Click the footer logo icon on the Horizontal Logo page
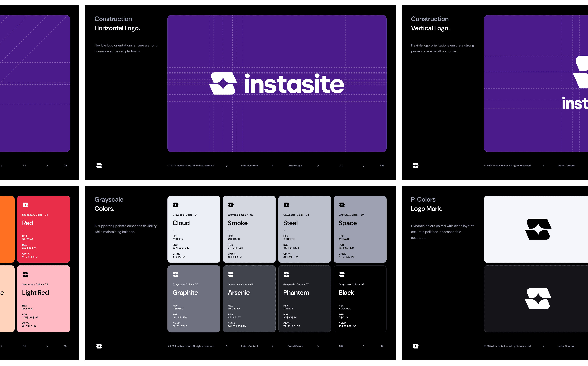Viewport: 588px width, 366px height. (99, 166)
